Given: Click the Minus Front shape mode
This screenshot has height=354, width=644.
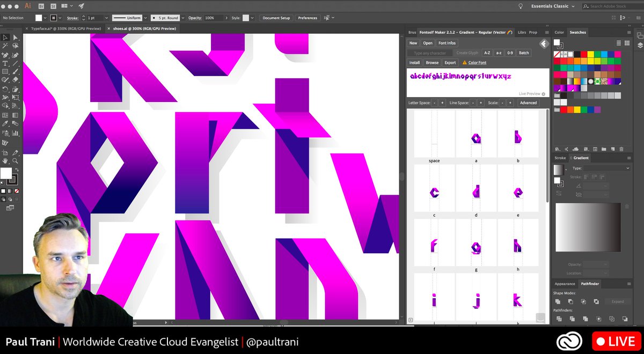Looking at the screenshot, I should point(570,301).
